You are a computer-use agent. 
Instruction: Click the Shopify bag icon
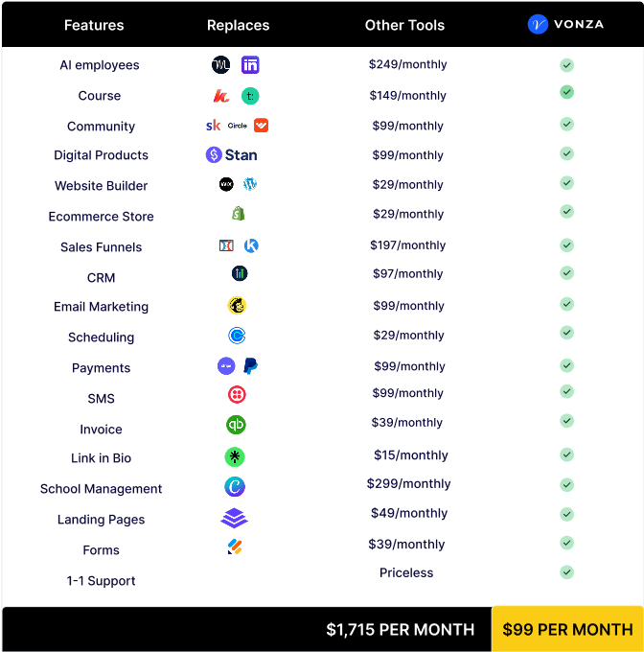[238, 214]
